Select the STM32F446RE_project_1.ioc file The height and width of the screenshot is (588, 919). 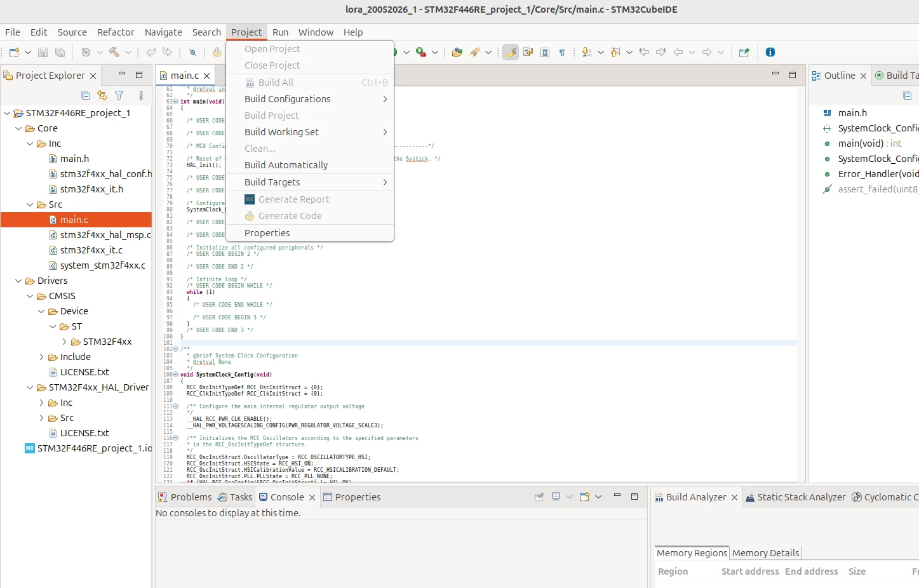[88, 448]
